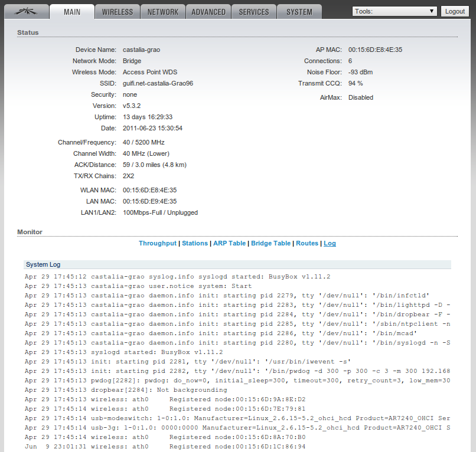Show the Throughput monitor
The image size is (476, 452).
157,243
